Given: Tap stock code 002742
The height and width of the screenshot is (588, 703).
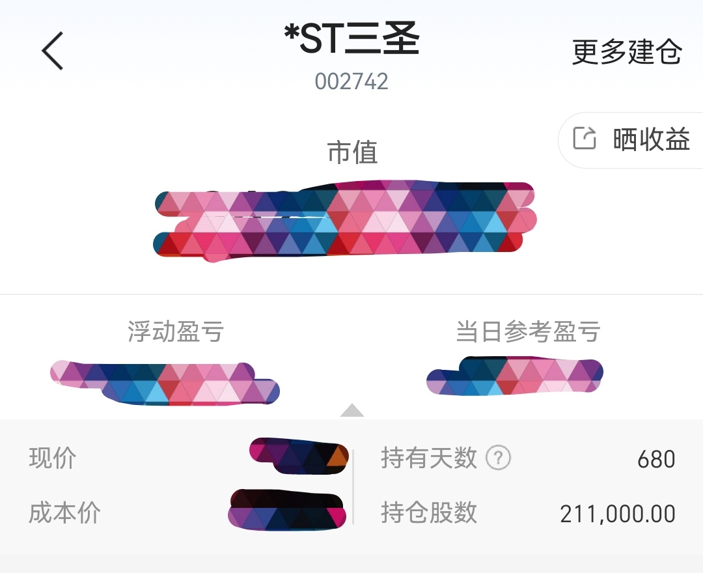Looking at the screenshot, I should 351,81.
